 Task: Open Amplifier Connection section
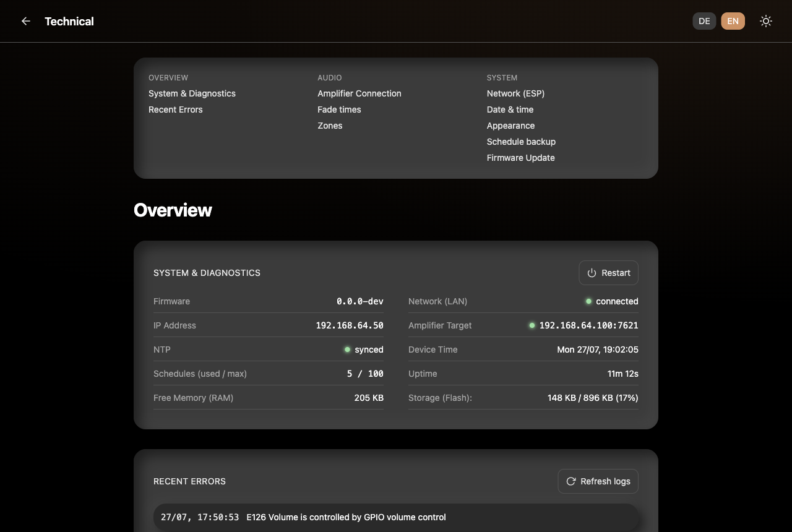pos(359,93)
